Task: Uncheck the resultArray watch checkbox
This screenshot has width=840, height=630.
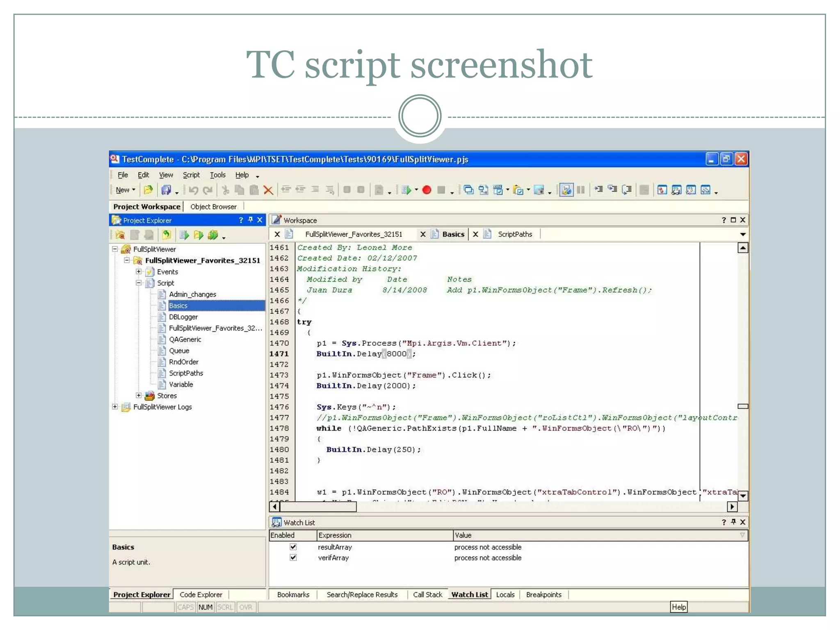Action: point(293,547)
